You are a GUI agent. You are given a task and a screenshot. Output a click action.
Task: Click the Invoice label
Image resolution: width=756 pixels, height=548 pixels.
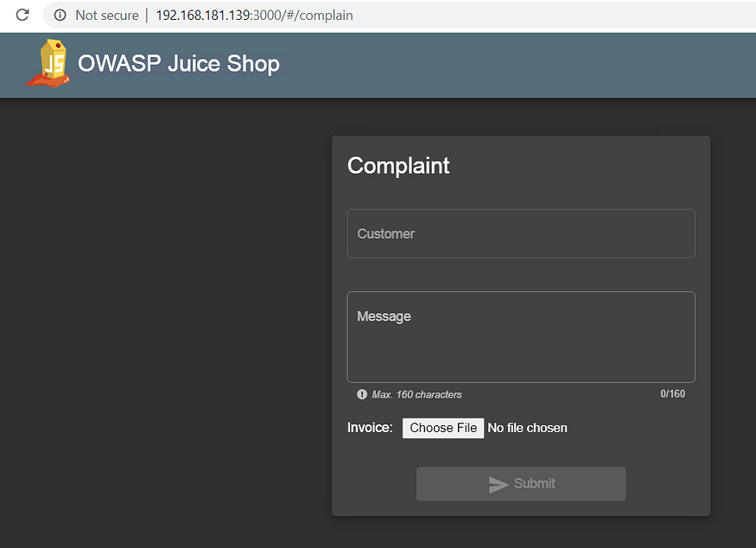click(x=370, y=428)
